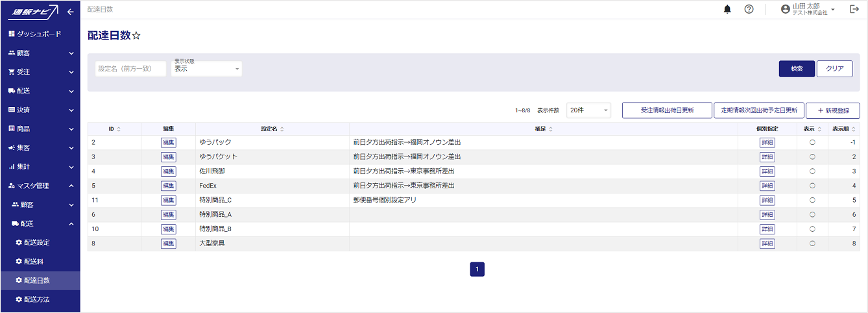Click the 新規登録 button
This screenshot has width=868, height=313.
(x=832, y=110)
